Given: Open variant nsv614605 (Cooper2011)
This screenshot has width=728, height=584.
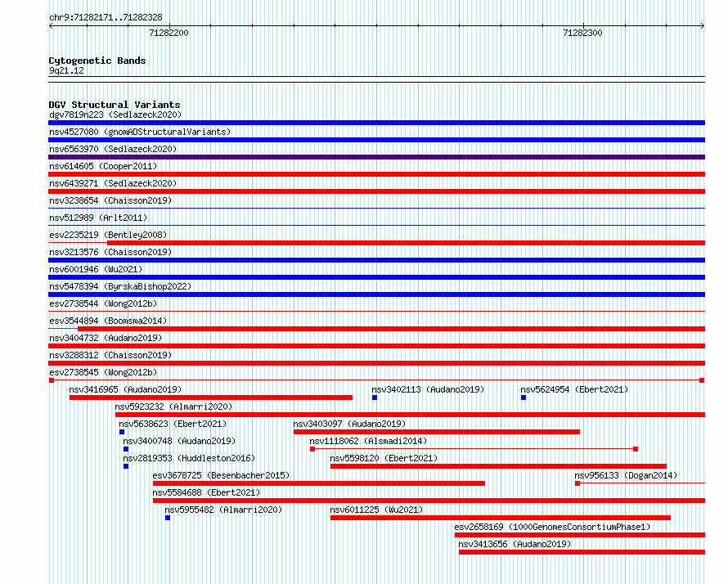Looking at the screenshot, I should 103,166.
